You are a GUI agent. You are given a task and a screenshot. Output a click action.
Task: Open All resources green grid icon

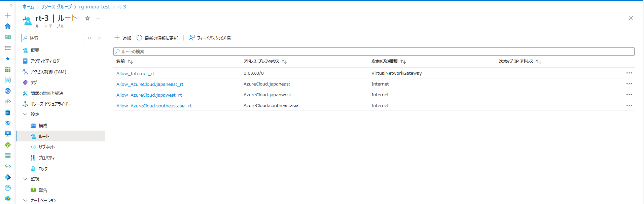(8, 69)
